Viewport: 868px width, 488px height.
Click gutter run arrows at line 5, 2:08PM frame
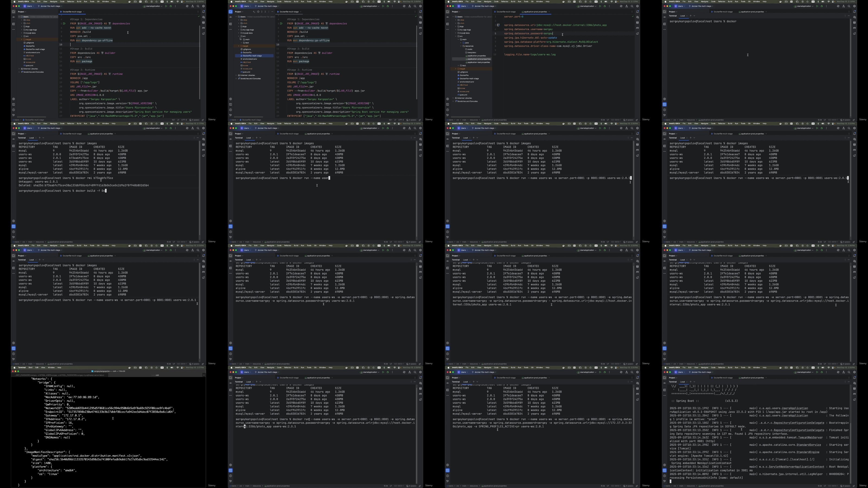coord(64,24)
